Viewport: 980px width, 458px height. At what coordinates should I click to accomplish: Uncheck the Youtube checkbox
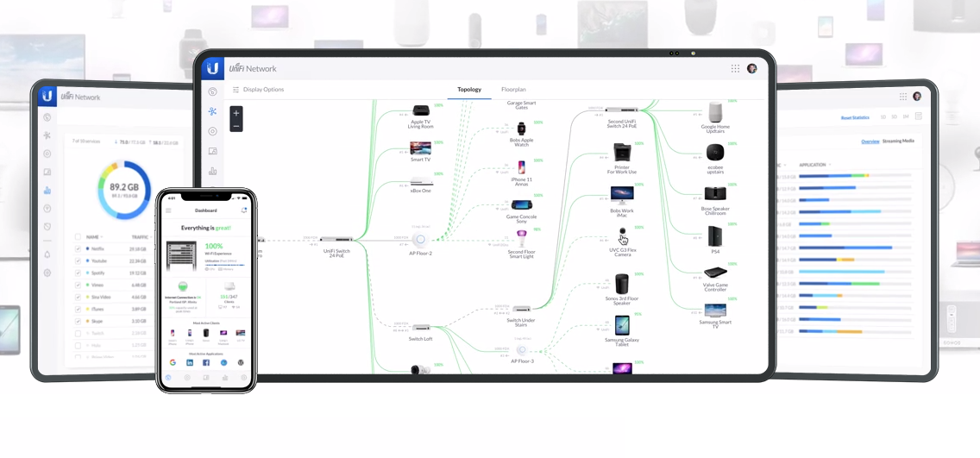pos(79,261)
